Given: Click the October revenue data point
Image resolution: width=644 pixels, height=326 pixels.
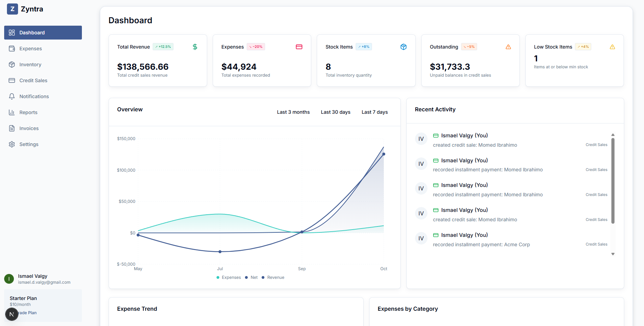Looking at the screenshot, I should pyautogui.click(x=384, y=154).
